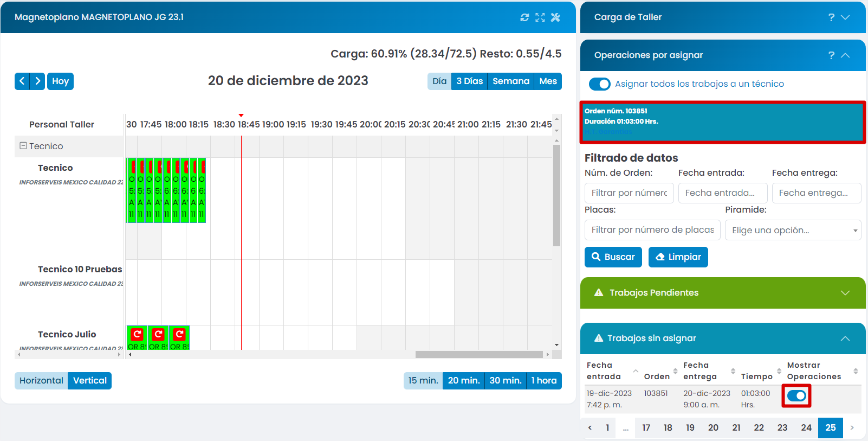This screenshot has height=441, width=868.
Task: Go to page 22
Action: [759, 427]
